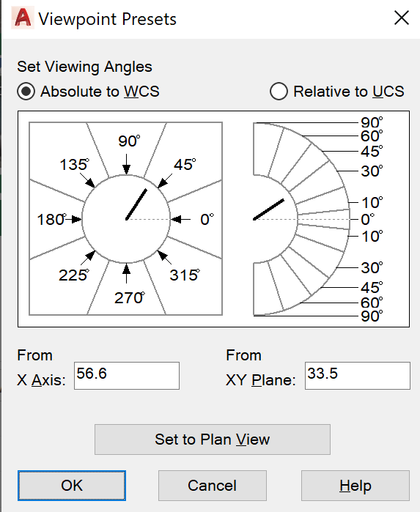Pick the upper 60° segment on the elevation arc
420x512 pixels.
[x=287, y=156]
